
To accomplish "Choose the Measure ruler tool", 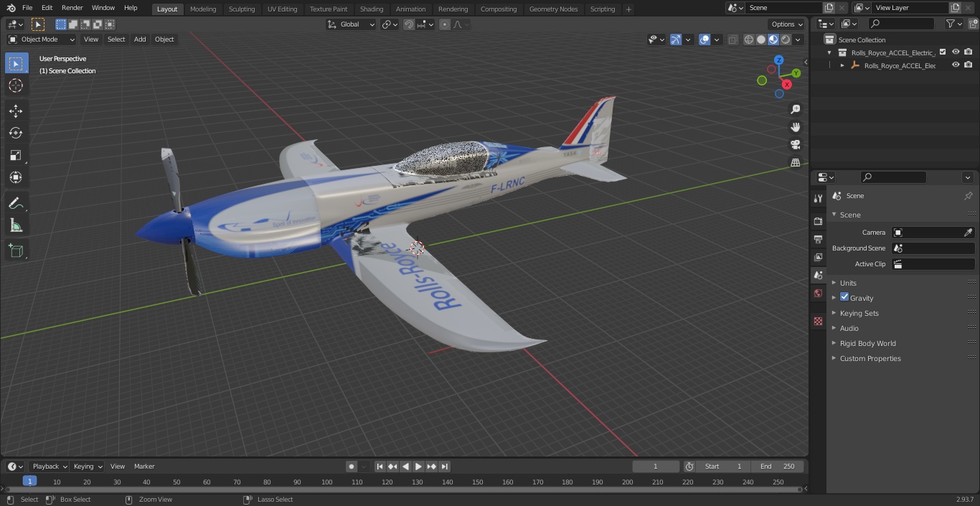I will pos(16,226).
